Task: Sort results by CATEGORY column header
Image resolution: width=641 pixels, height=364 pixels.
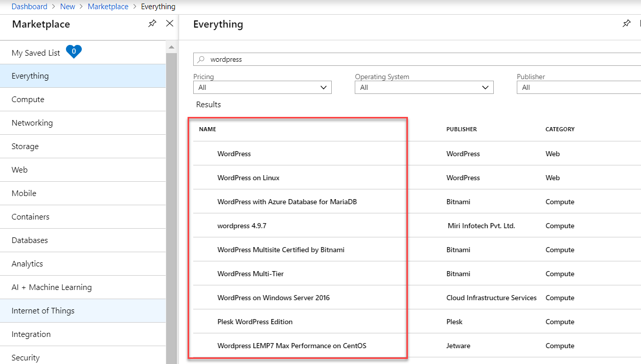Action: (560, 129)
